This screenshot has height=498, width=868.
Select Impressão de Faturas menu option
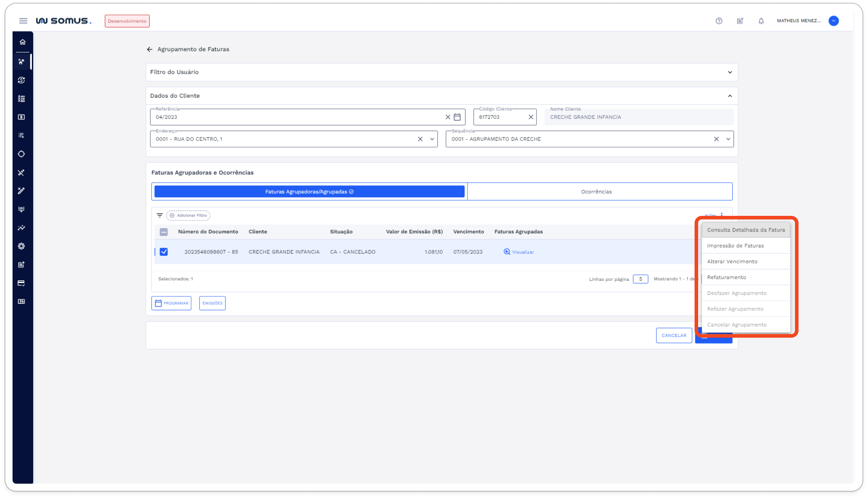pyautogui.click(x=735, y=245)
